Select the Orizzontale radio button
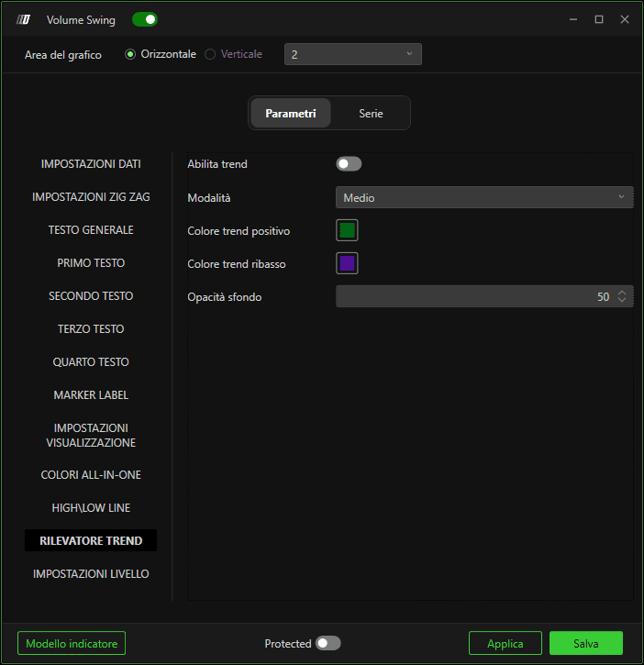Image resolution: width=644 pixels, height=665 pixels. (x=130, y=54)
